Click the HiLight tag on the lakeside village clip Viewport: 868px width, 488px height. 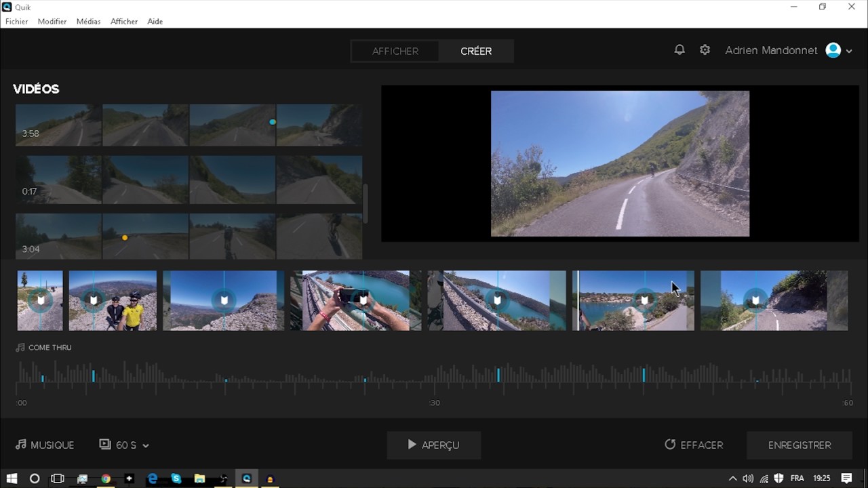coord(645,300)
